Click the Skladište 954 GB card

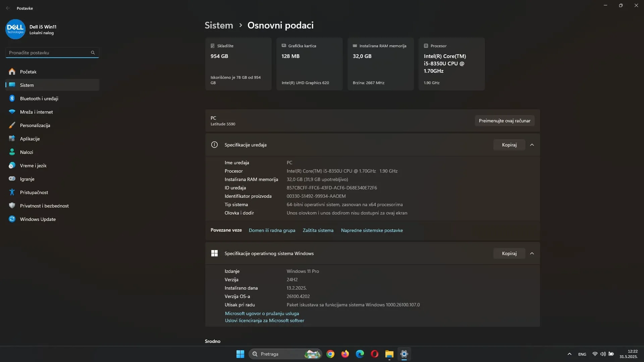[x=238, y=64]
